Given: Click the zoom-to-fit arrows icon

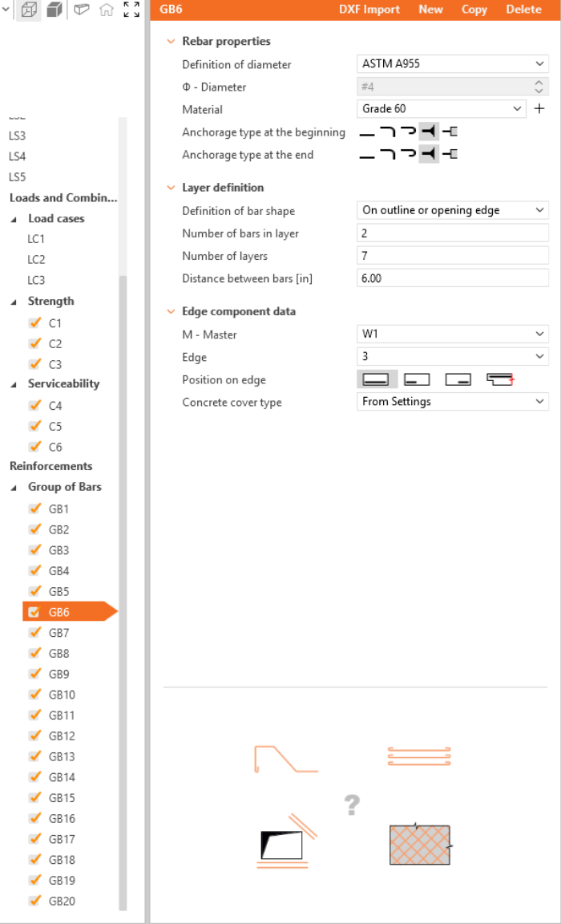Looking at the screenshot, I should click(131, 10).
